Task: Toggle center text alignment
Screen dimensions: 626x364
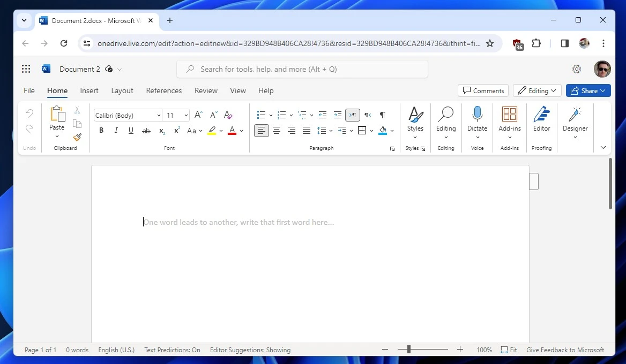Action: pyautogui.click(x=276, y=130)
